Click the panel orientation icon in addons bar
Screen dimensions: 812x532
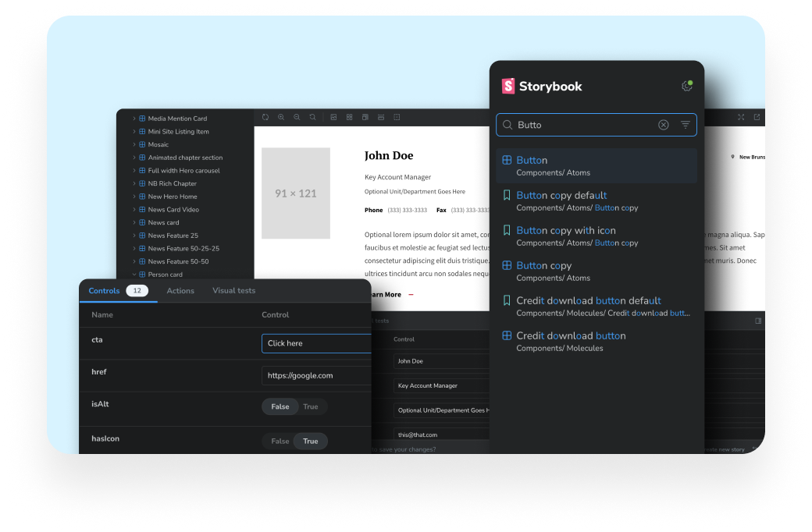click(x=758, y=321)
